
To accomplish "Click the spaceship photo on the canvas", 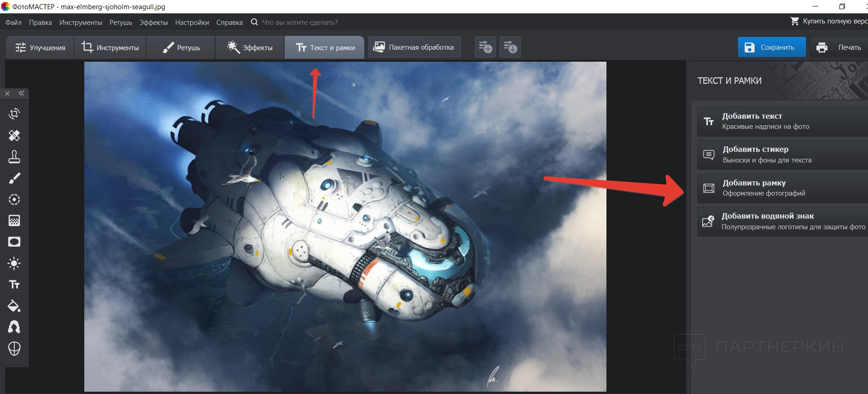I will (x=345, y=226).
